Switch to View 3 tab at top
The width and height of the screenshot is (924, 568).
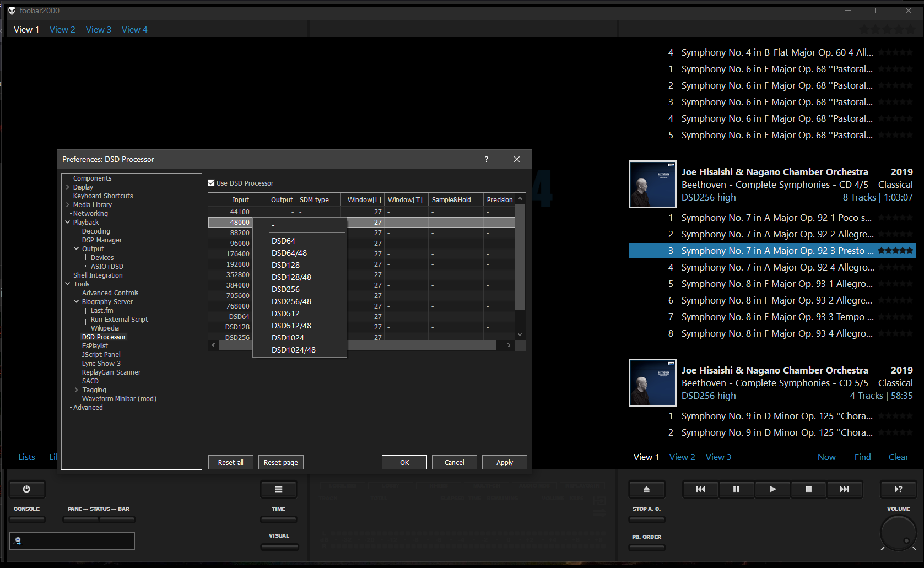[99, 30]
